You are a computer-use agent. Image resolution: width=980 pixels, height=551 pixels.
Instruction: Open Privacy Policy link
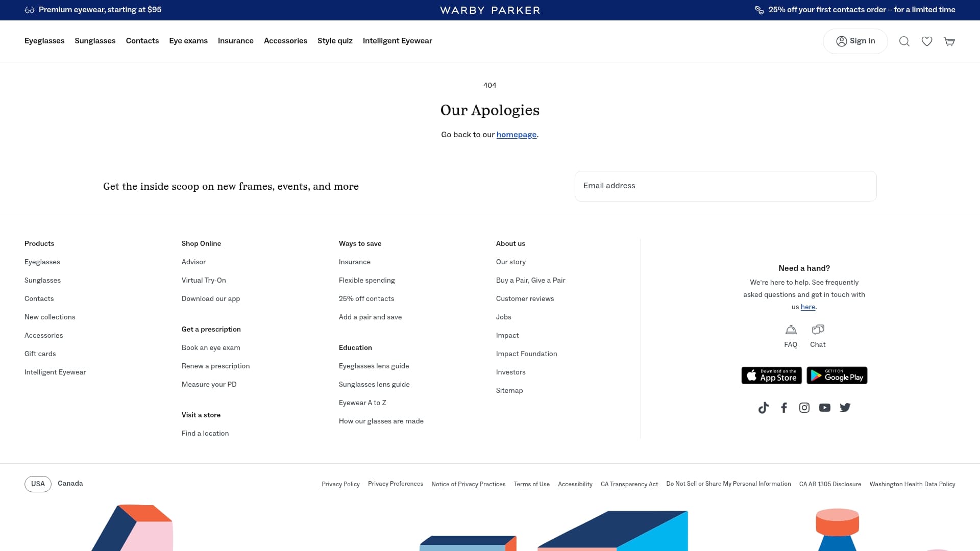coord(341,485)
